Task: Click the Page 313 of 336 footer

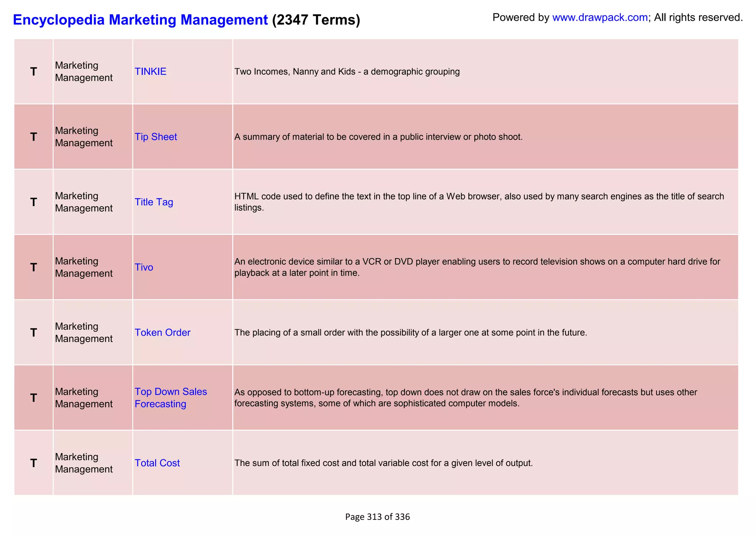Action: [x=377, y=517]
